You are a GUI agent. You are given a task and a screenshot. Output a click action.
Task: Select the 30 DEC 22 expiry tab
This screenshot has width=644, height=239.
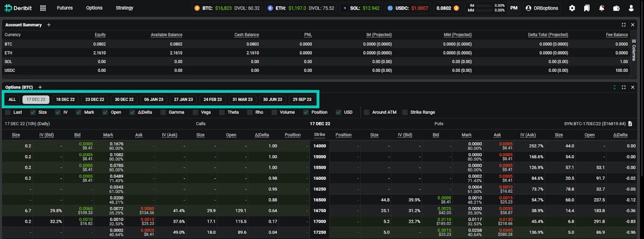click(124, 99)
